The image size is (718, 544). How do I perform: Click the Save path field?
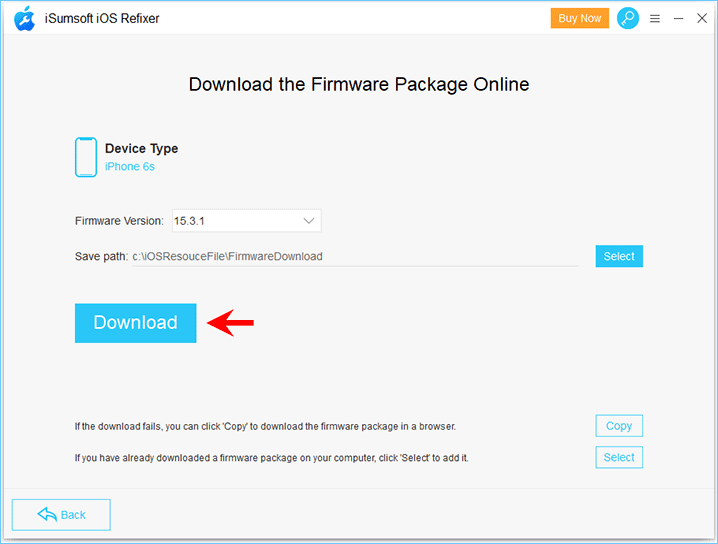pos(355,256)
